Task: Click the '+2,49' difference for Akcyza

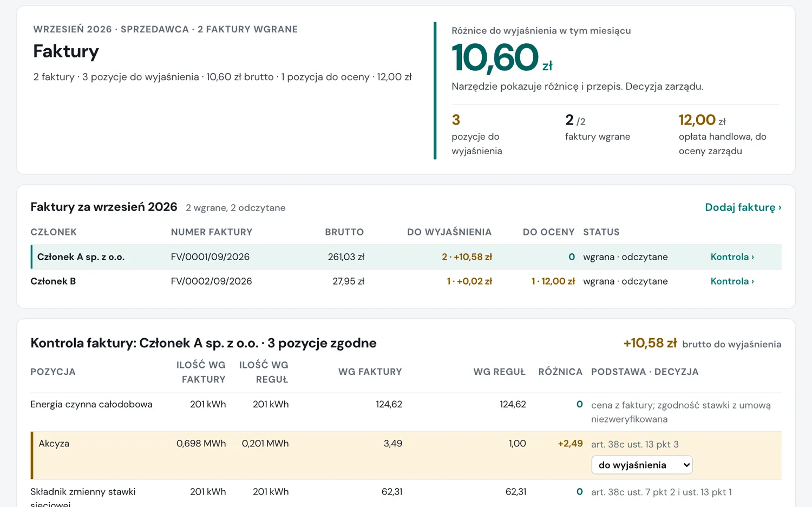Action: pyautogui.click(x=570, y=443)
